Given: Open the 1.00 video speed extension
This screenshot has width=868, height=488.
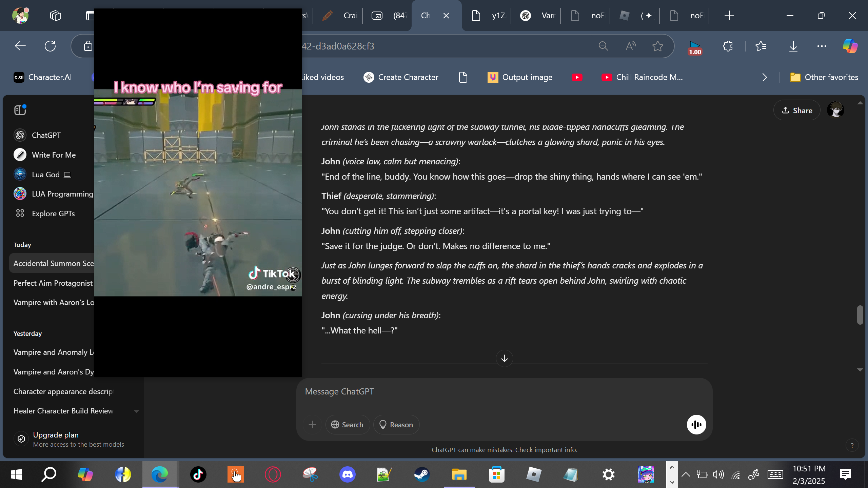Looking at the screenshot, I should [x=695, y=48].
